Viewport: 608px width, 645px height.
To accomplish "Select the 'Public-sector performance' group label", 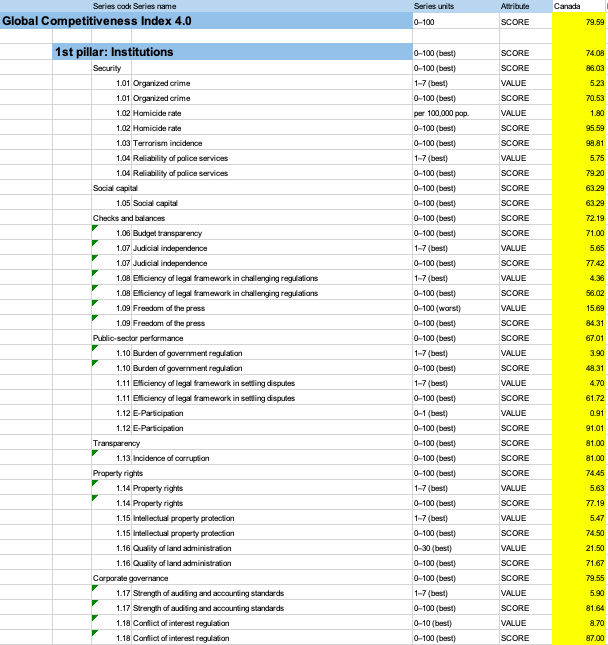I will (138, 338).
